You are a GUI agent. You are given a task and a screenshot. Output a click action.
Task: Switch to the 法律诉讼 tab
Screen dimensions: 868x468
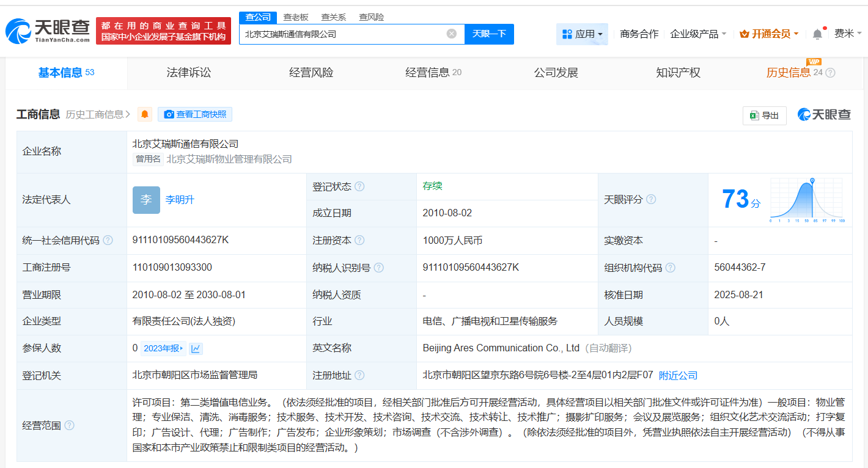pos(188,72)
